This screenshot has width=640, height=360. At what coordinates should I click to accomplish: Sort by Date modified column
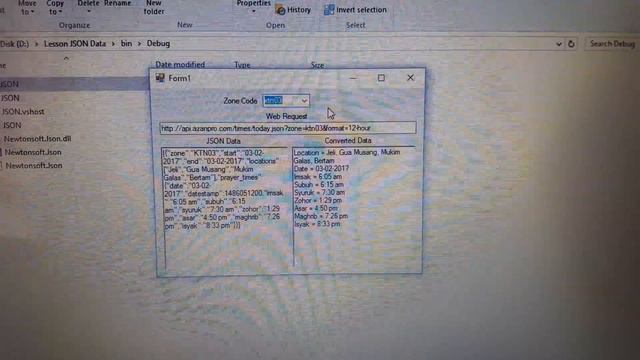(180, 64)
